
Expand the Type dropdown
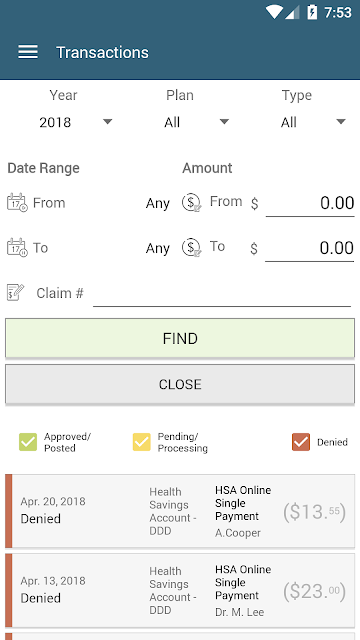click(313, 122)
